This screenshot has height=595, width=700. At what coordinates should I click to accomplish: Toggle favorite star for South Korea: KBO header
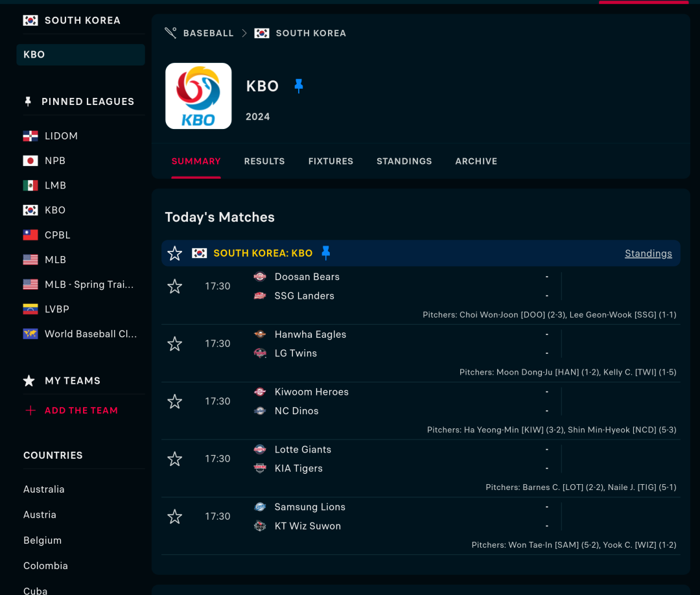pyautogui.click(x=174, y=253)
